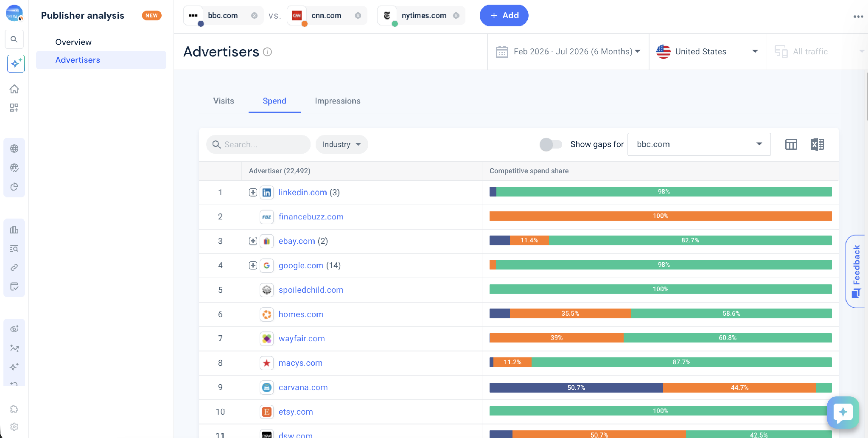Remove nytimes.com from comparison
Screen dimensions: 868x438
click(456, 16)
